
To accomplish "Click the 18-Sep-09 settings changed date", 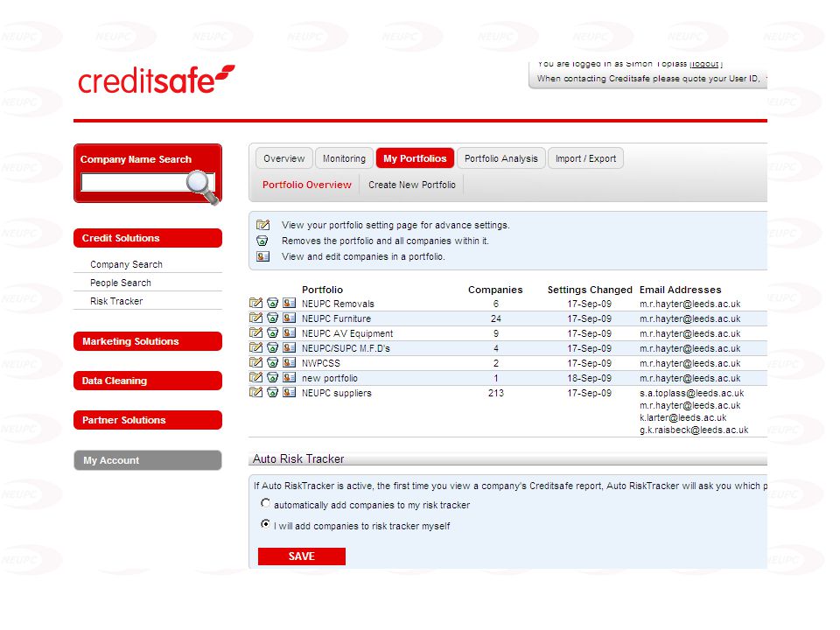I will click(x=589, y=378).
